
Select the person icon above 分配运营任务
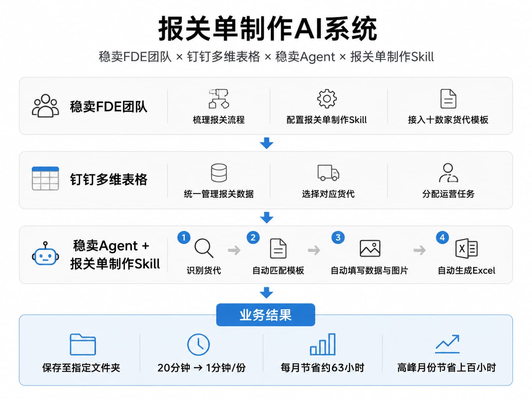point(448,173)
